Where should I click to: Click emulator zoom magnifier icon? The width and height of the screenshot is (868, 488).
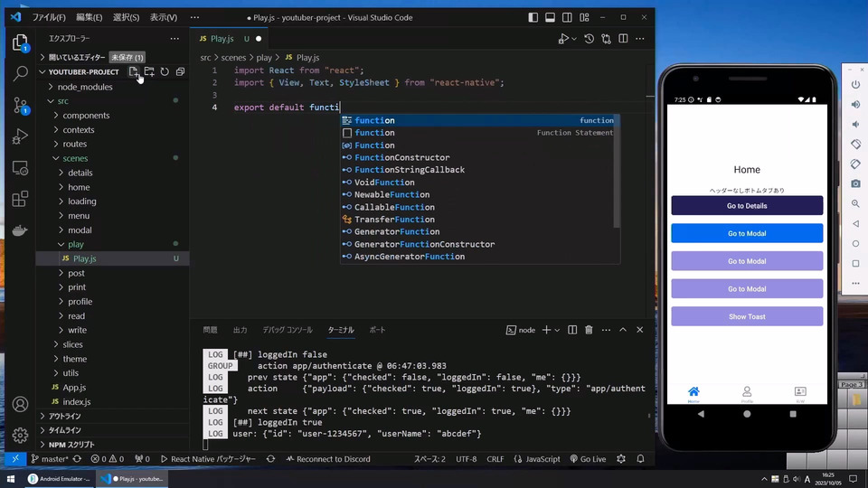(856, 203)
